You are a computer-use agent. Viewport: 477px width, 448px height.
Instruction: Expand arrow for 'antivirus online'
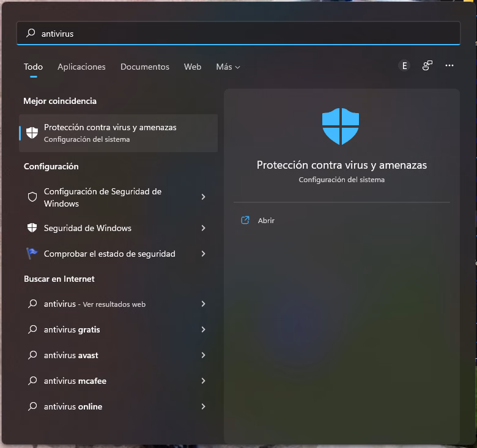pos(203,406)
